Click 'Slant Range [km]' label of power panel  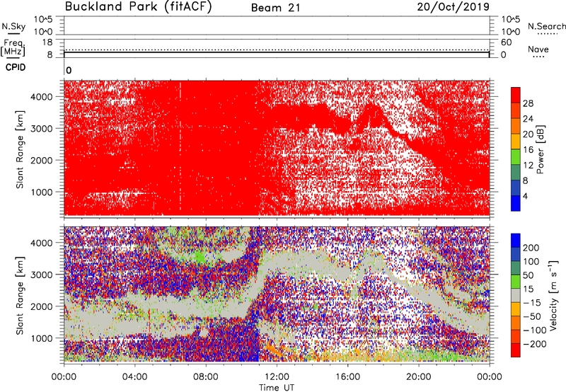20,149
